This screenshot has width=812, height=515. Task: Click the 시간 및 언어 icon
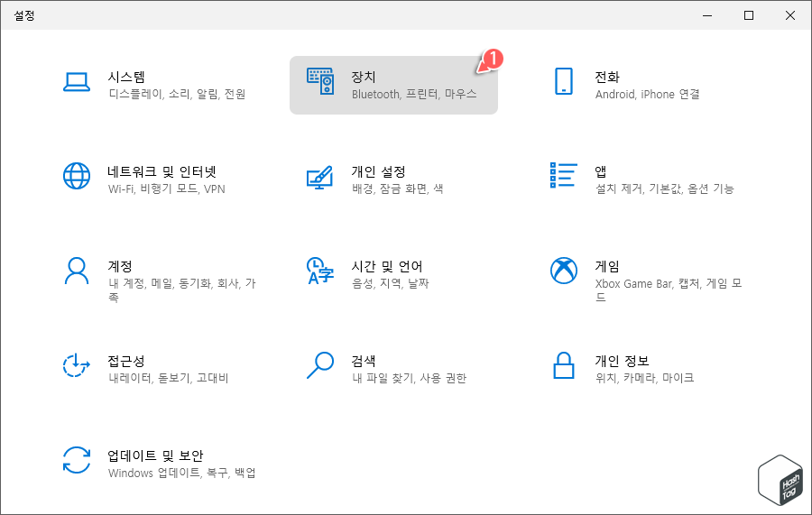(x=320, y=271)
